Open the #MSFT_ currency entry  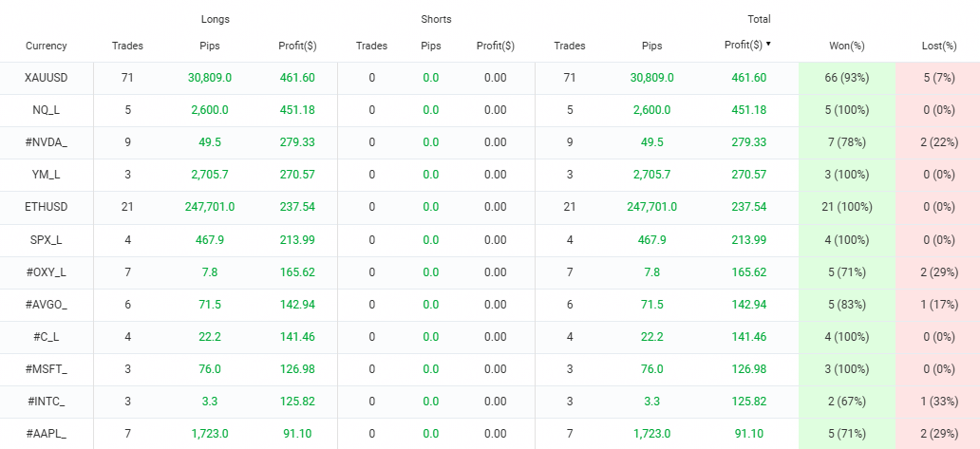pyautogui.click(x=47, y=369)
